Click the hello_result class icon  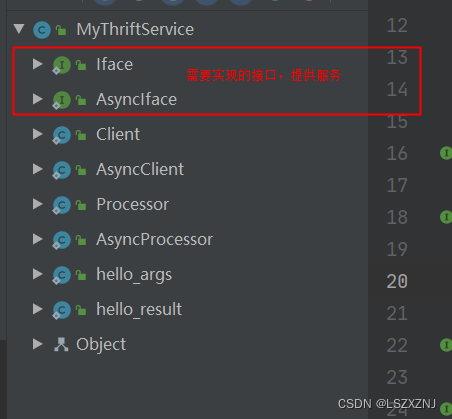[x=62, y=310]
